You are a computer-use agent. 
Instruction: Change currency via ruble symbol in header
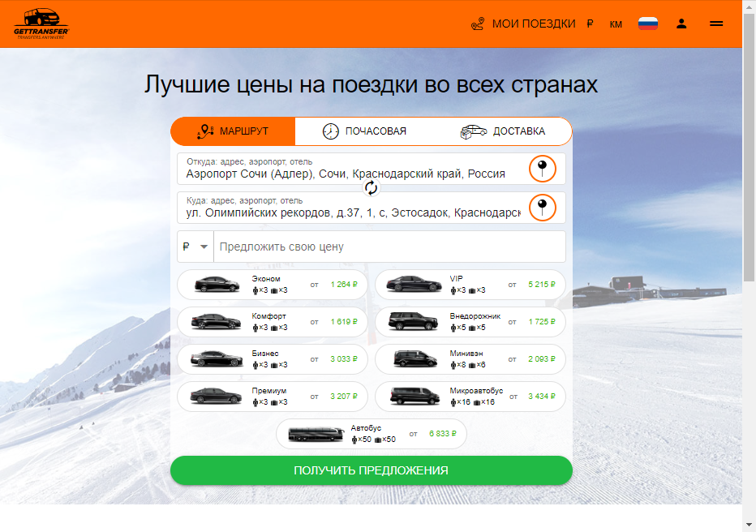pyautogui.click(x=590, y=24)
